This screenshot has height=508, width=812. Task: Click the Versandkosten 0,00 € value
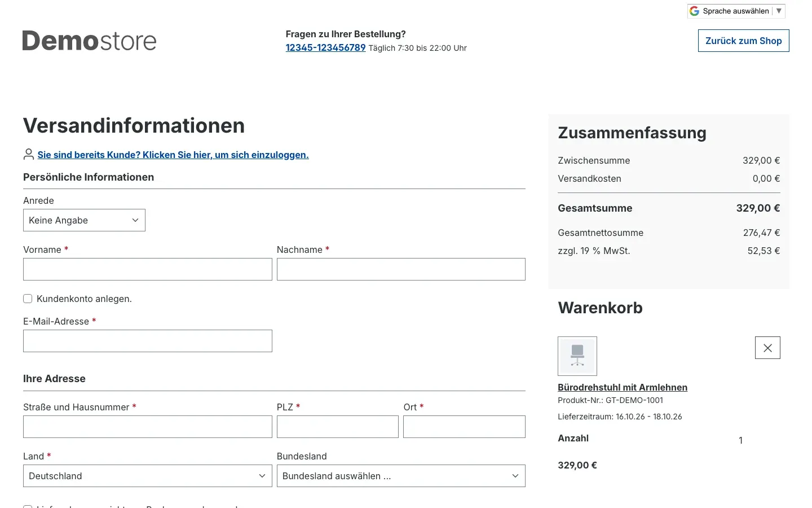click(x=766, y=178)
